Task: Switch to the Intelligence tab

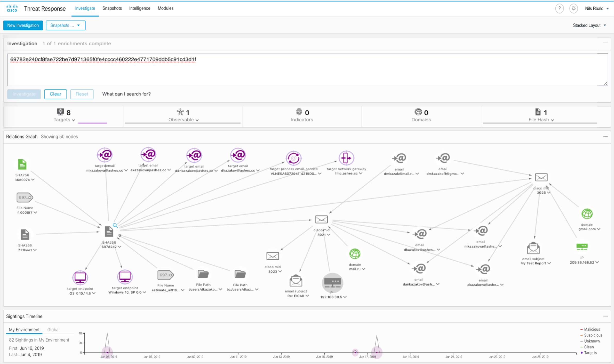Action: tap(140, 8)
